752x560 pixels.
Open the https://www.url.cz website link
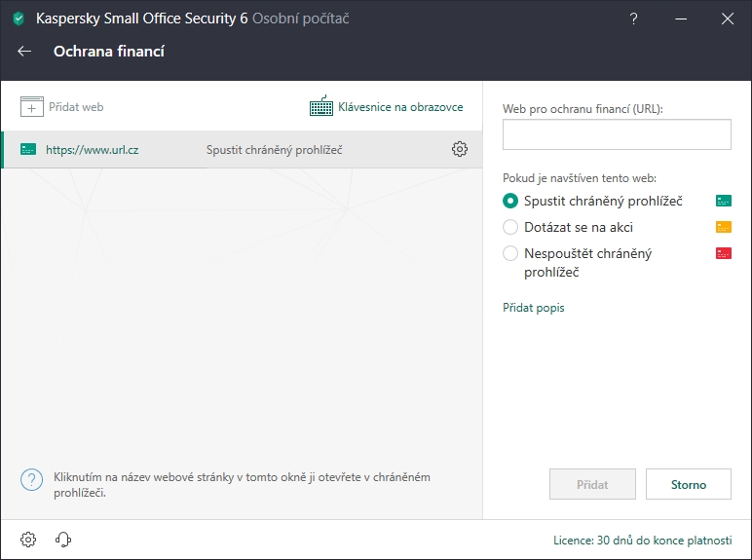(x=93, y=150)
